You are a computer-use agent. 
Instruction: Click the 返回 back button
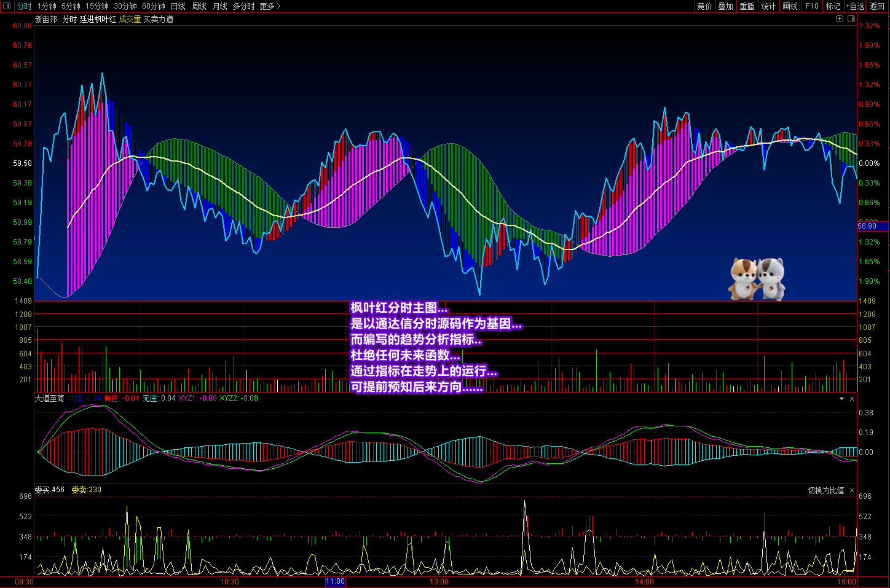coord(877,6)
